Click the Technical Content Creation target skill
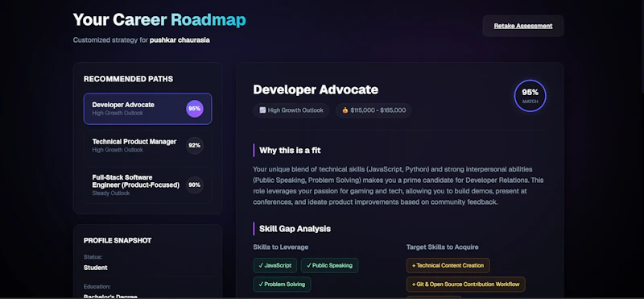The height and width of the screenshot is (299, 644). (448, 266)
